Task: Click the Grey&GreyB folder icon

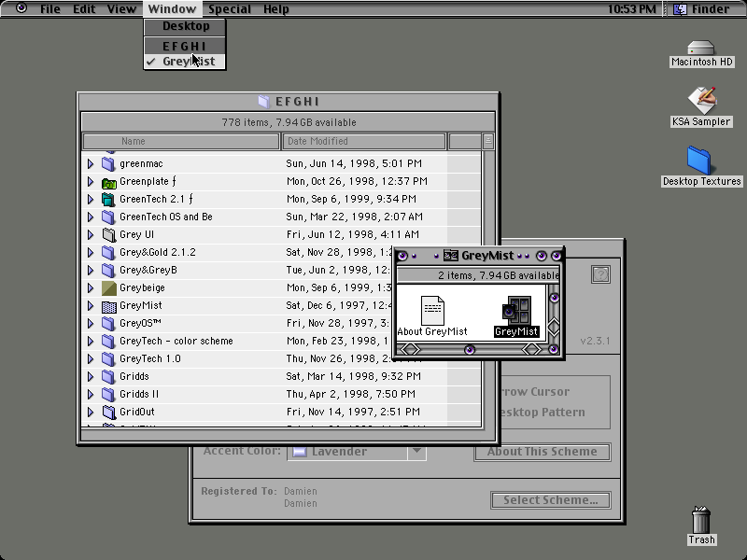Action: pos(108,270)
